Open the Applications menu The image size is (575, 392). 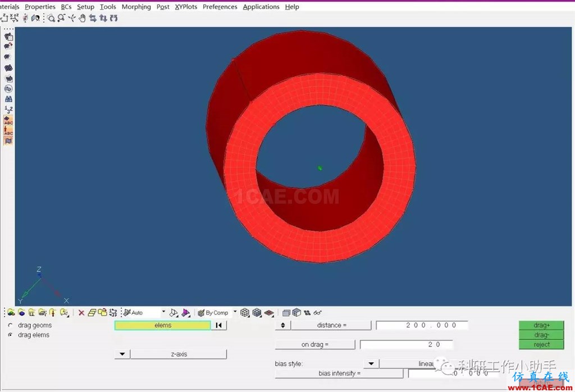[x=261, y=7]
